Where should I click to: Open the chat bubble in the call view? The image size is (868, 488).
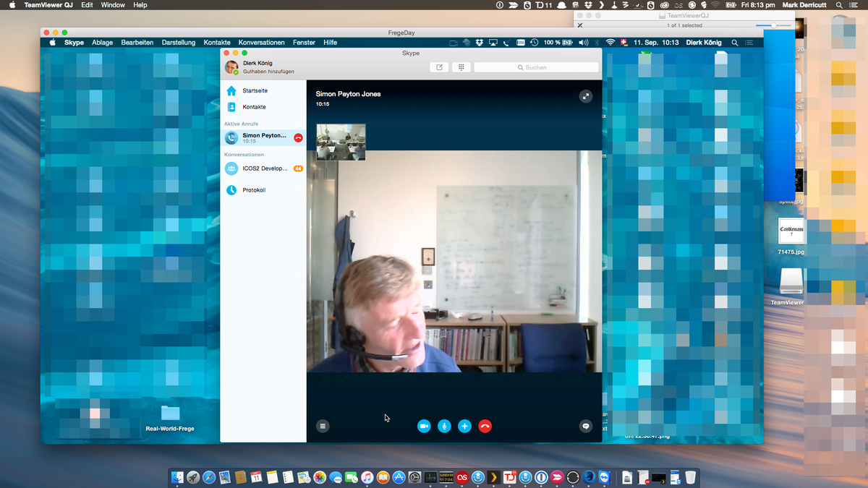[586, 427]
